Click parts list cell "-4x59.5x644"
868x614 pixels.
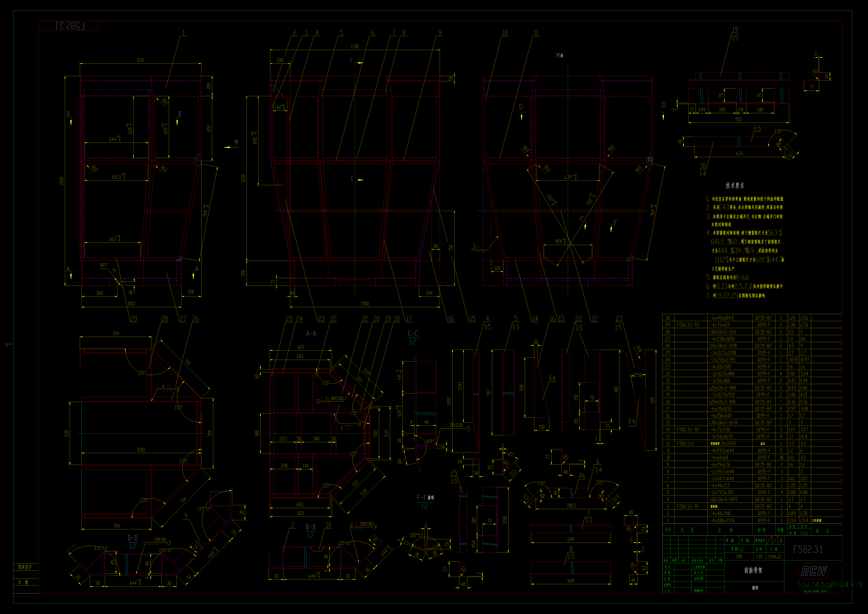coord(722,451)
